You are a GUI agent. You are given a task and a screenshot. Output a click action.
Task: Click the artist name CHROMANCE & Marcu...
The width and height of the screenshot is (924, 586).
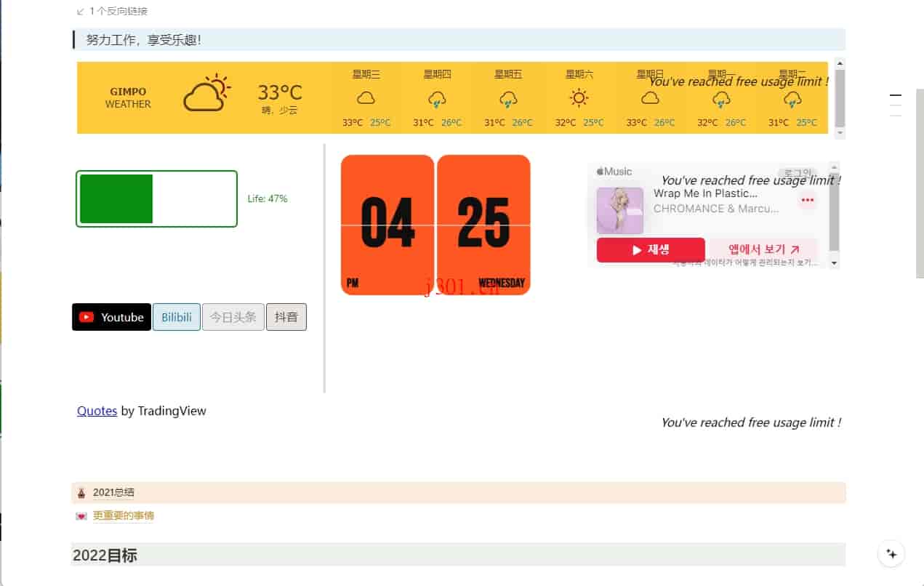[716, 209]
